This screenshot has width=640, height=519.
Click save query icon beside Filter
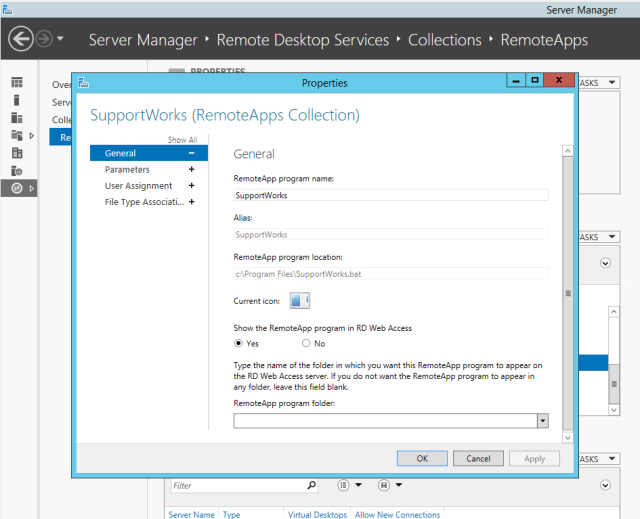pos(384,485)
